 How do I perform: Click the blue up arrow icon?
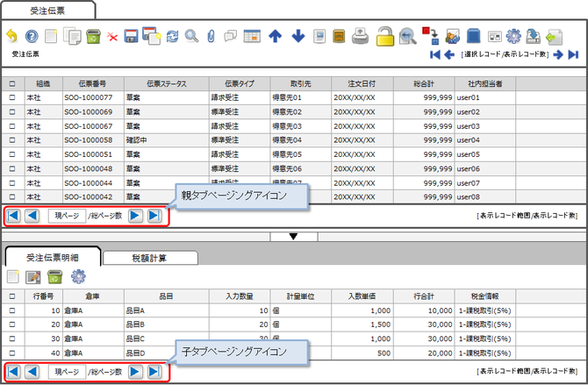tap(276, 36)
